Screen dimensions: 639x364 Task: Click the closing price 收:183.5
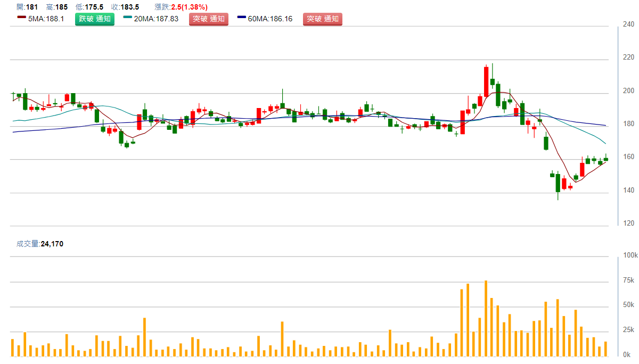point(125,7)
